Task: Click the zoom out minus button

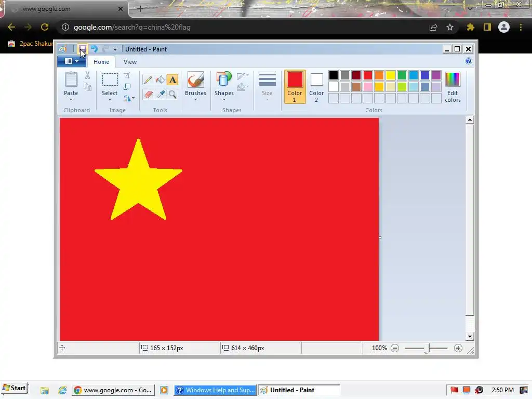Action: click(x=395, y=348)
